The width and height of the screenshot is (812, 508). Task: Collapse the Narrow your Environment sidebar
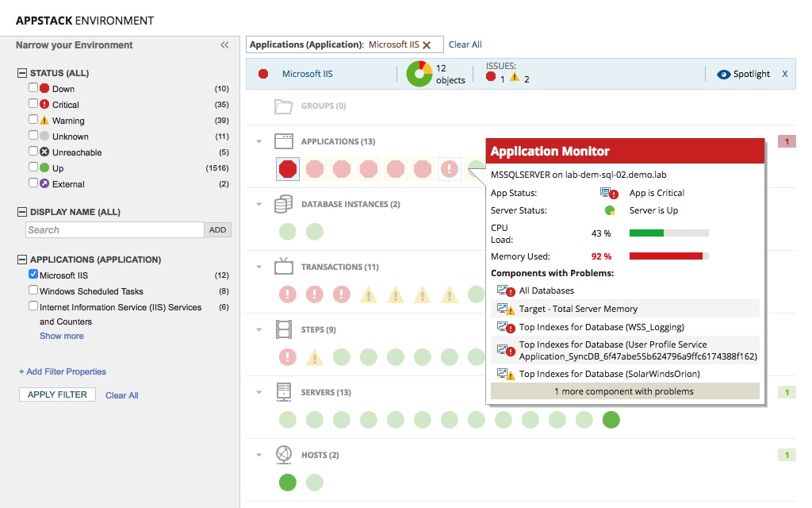(224, 45)
